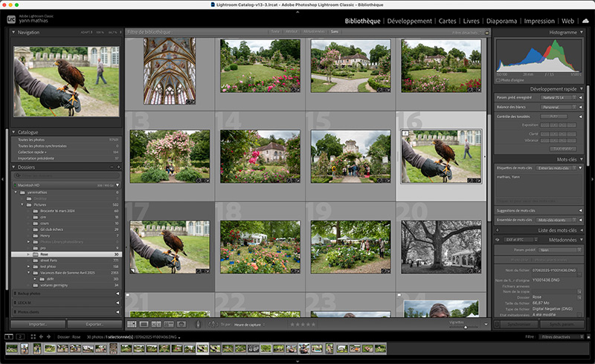This screenshot has height=364, width=595.
Task: Toggle the metadata panel eye icon
Action: click(498, 240)
